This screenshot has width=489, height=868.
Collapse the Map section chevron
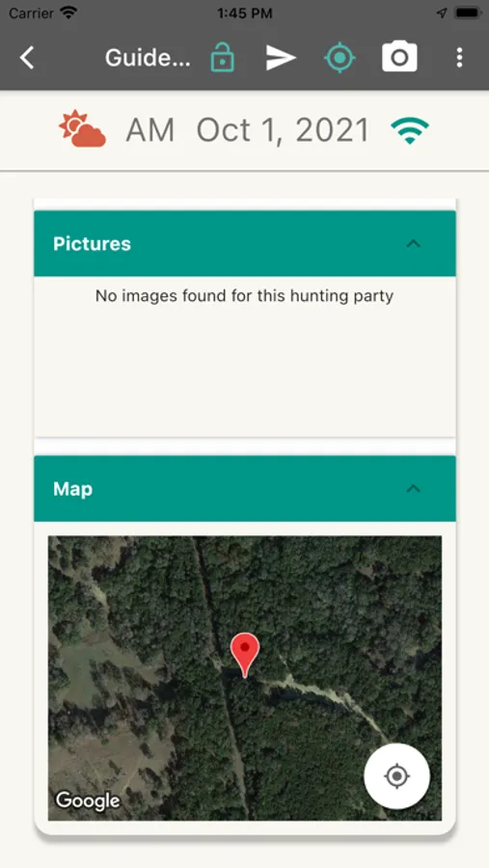pyautogui.click(x=413, y=489)
